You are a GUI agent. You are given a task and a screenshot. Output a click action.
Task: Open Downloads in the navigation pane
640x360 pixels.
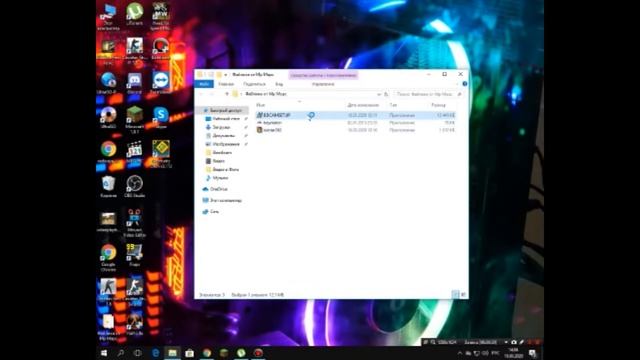pyautogui.click(x=221, y=127)
